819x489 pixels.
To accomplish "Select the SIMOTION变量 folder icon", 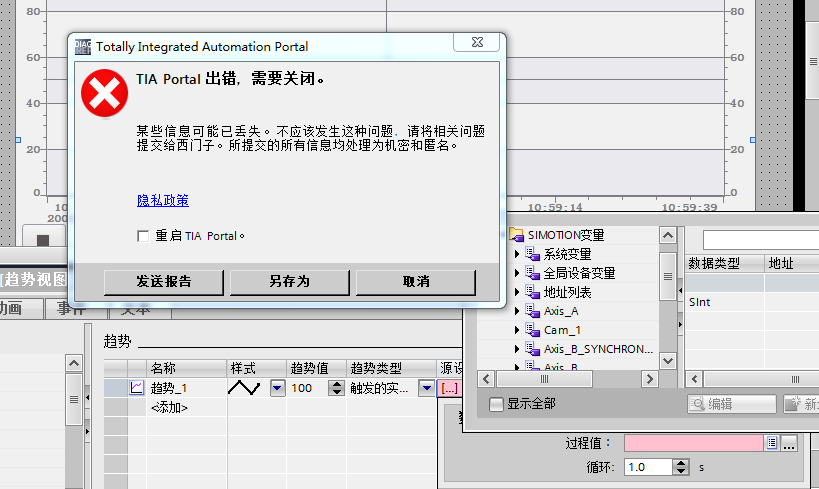I will point(517,235).
